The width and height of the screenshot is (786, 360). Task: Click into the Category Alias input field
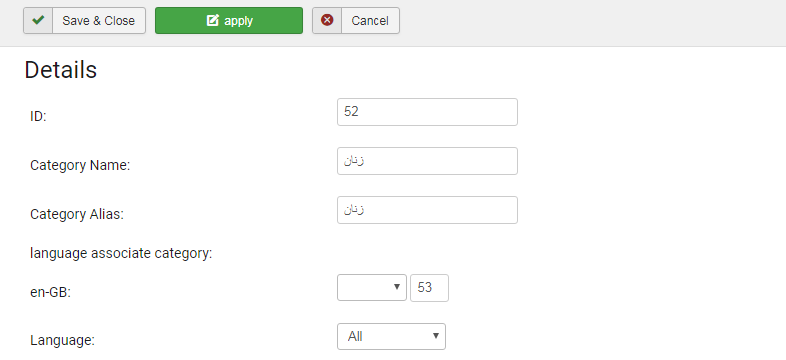click(x=428, y=210)
